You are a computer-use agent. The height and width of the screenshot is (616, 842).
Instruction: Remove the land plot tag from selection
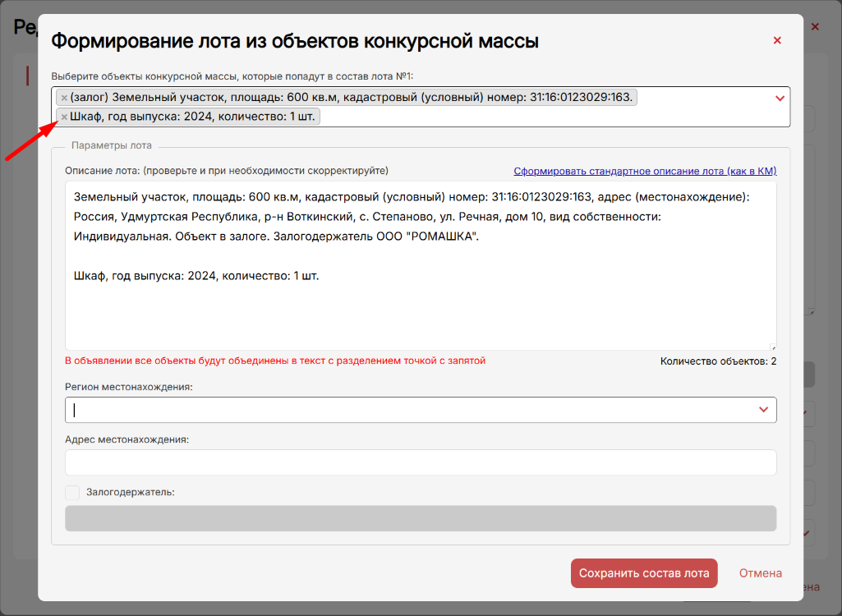click(x=64, y=98)
